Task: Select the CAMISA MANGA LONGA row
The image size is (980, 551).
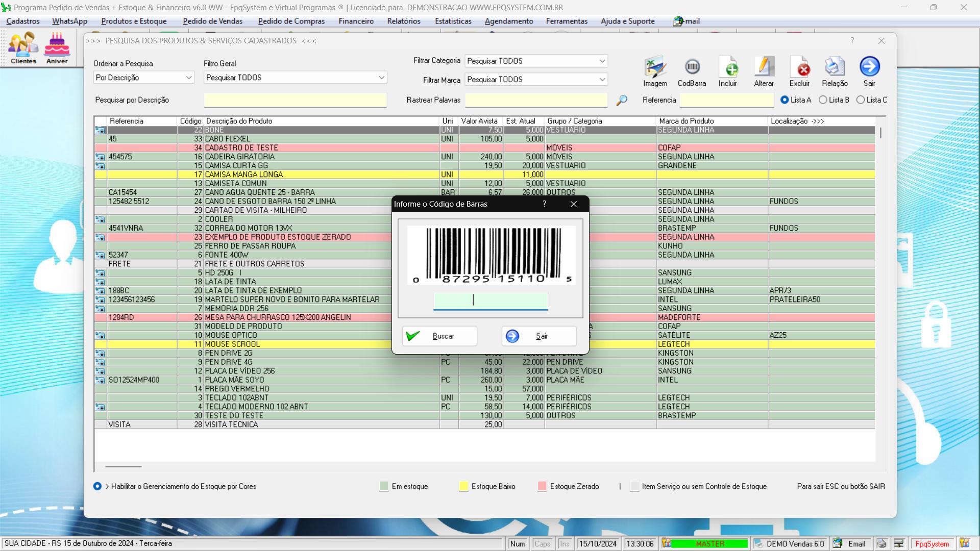Action: [x=484, y=174]
